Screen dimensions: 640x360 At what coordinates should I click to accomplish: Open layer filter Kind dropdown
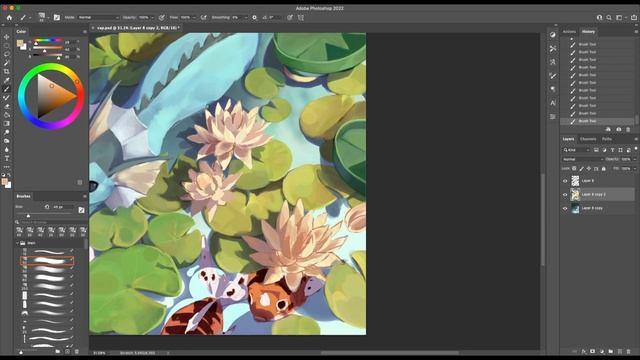pos(577,150)
